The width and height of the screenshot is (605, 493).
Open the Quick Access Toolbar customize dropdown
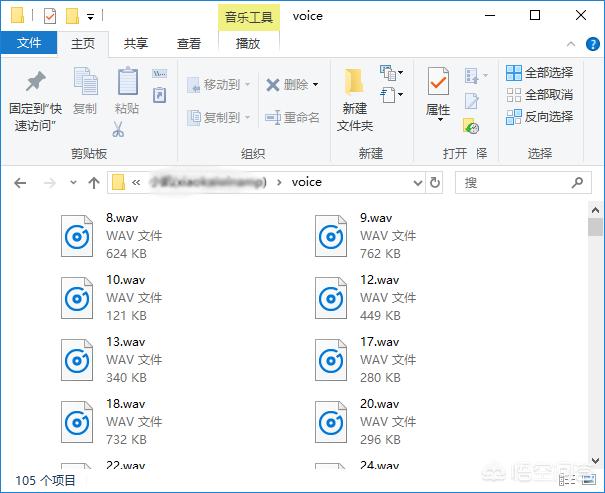(x=91, y=17)
